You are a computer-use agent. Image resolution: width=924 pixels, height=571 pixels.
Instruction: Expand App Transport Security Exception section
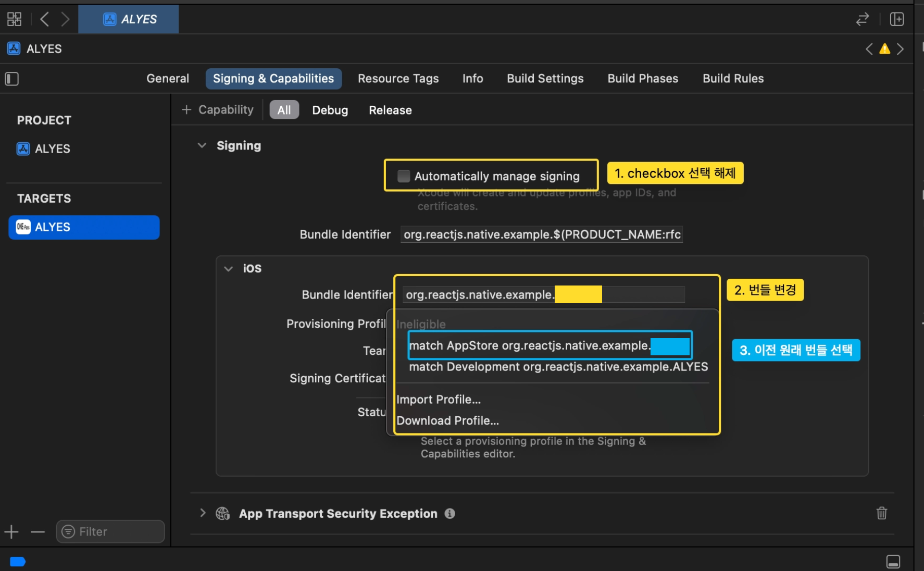click(203, 513)
